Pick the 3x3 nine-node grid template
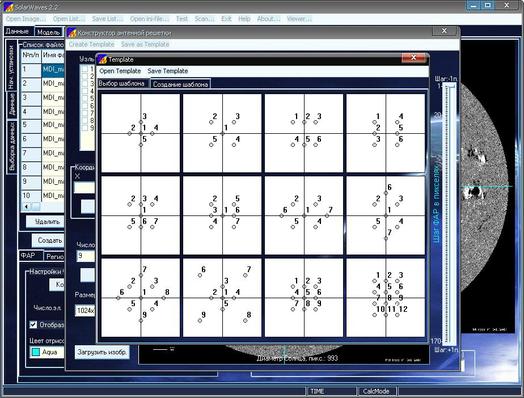This screenshot has width=524, height=398. (x=304, y=297)
